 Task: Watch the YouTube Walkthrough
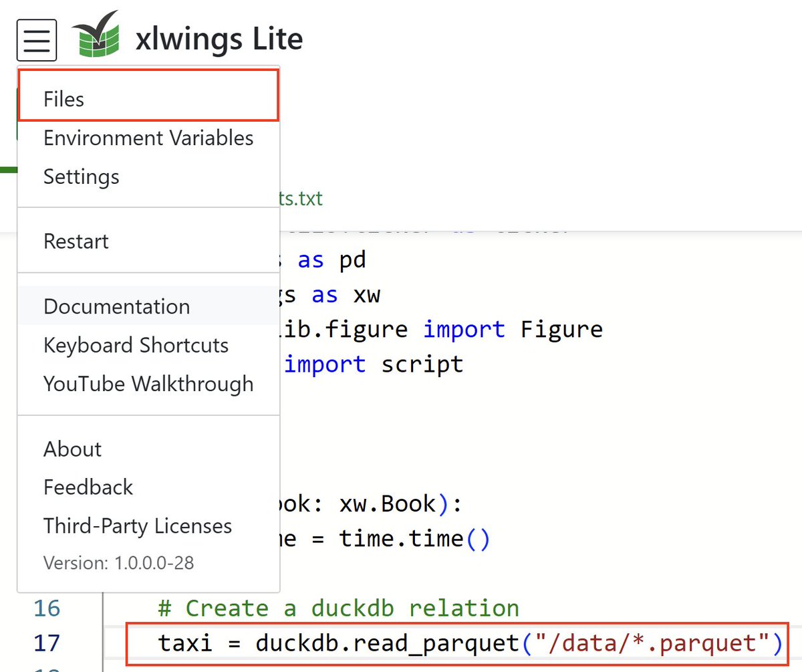click(148, 384)
